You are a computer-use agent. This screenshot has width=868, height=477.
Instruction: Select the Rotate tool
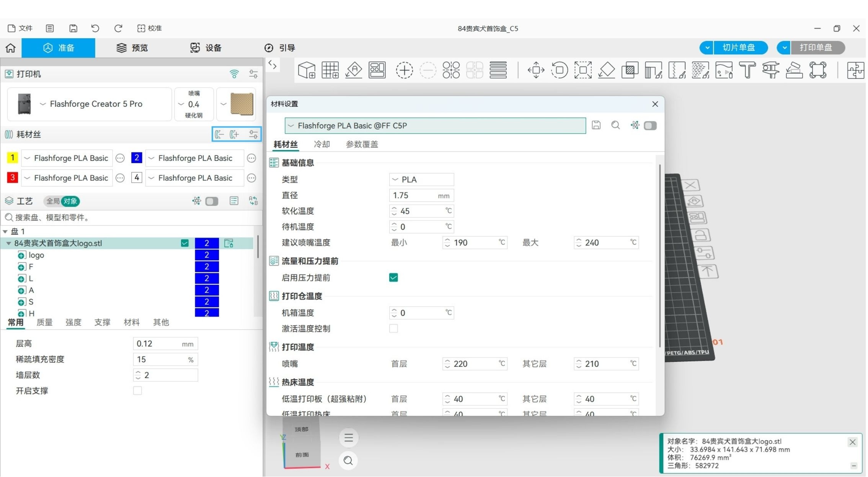click(560, 70)
